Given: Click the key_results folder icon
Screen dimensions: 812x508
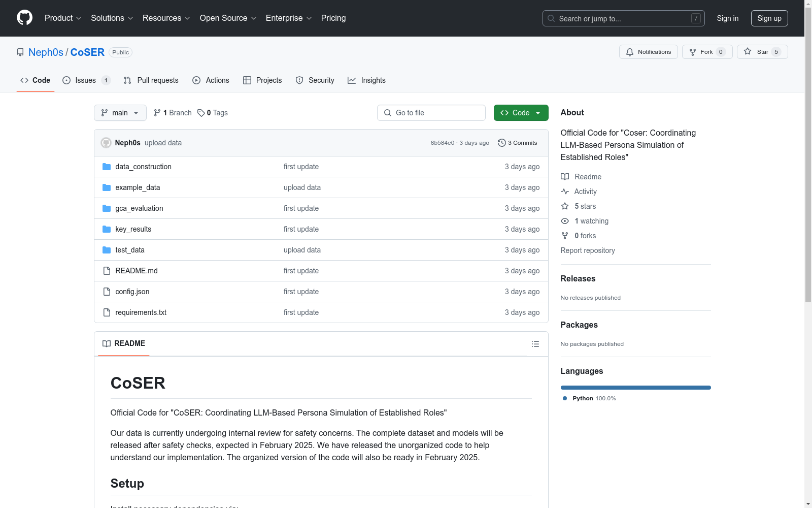Looking at the screenshot, I should coord(107,229).
